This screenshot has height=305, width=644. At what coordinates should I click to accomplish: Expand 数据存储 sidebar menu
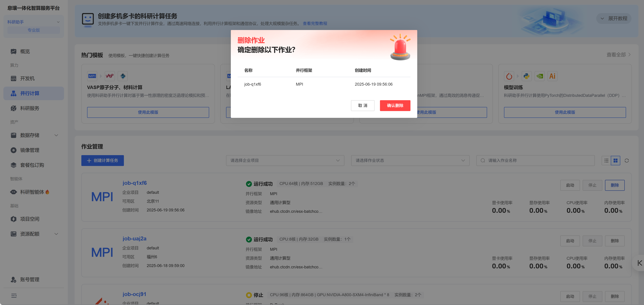(x=34, y=135)
